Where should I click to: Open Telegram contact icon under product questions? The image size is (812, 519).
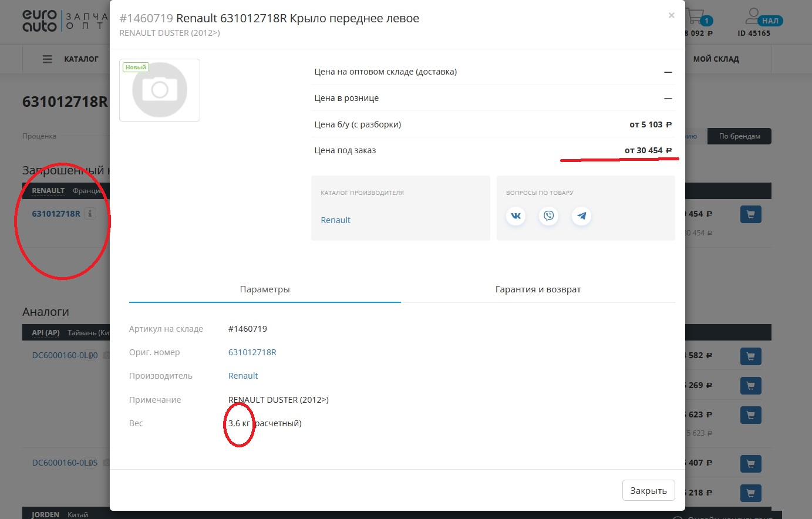(581, 215)
